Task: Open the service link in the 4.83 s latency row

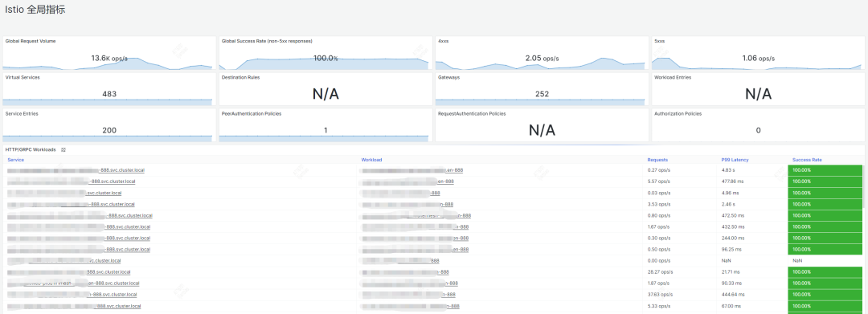Action: click(x=76, y=170)
